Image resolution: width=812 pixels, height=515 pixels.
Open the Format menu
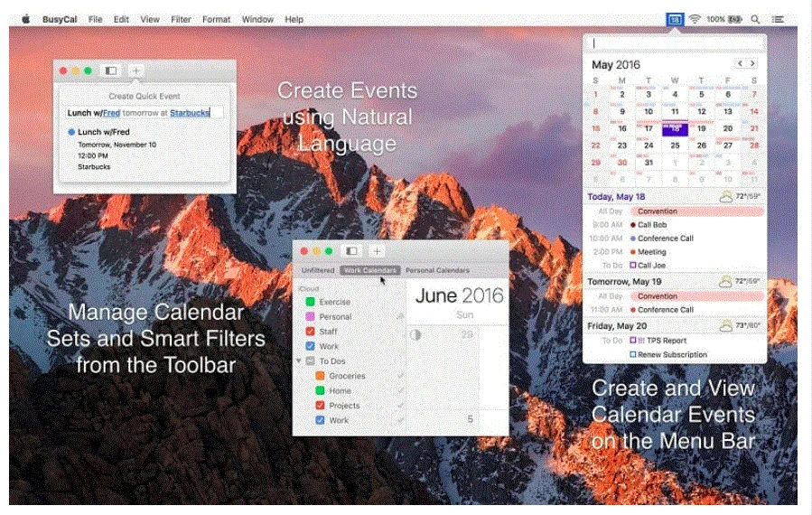click(216, 19)
